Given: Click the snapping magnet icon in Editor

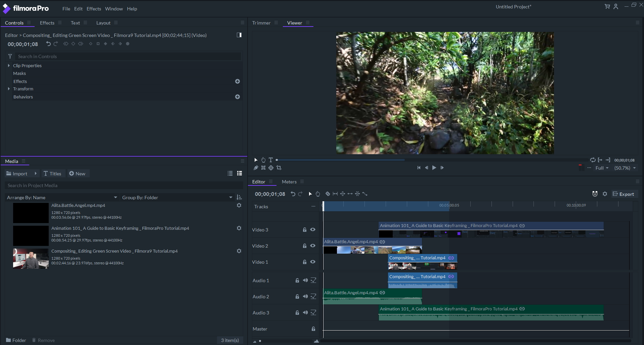Looking at the screenshot, I should point(595,194).
